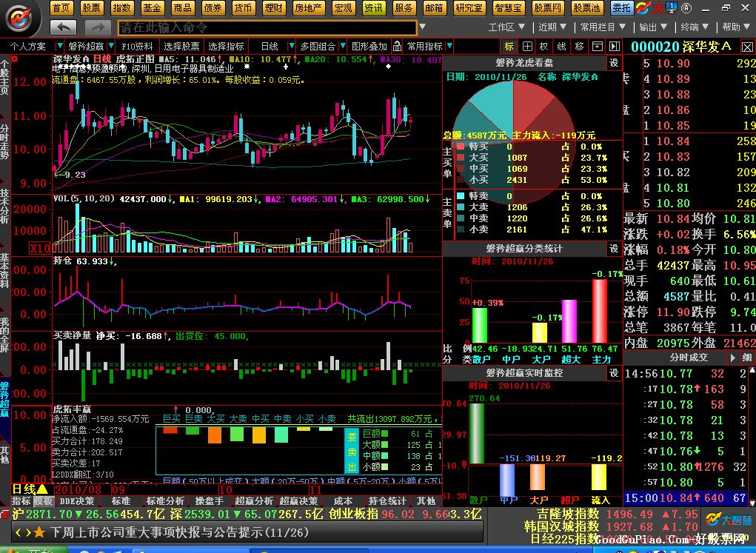Click the news ticker next arrow
The image size is (756, 553).
pyautogui.click(x=27, y=532)
